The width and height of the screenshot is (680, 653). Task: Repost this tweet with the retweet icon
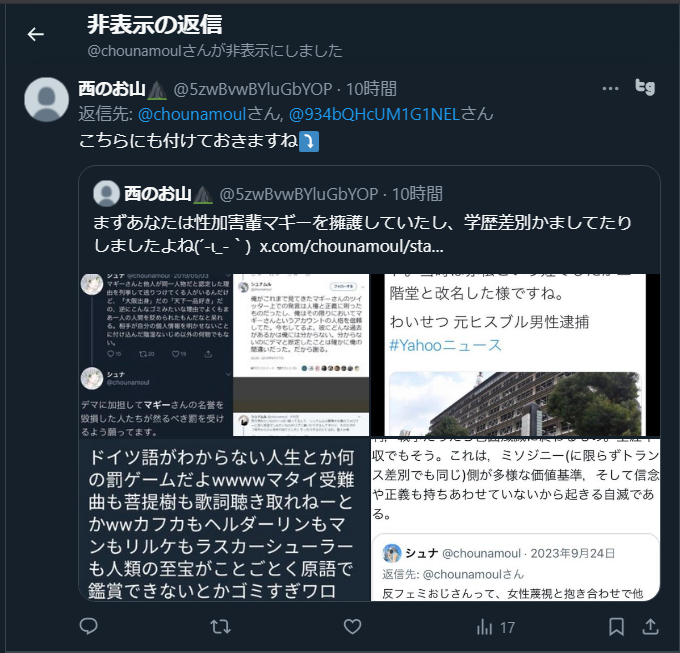click(x=220, y=627)
